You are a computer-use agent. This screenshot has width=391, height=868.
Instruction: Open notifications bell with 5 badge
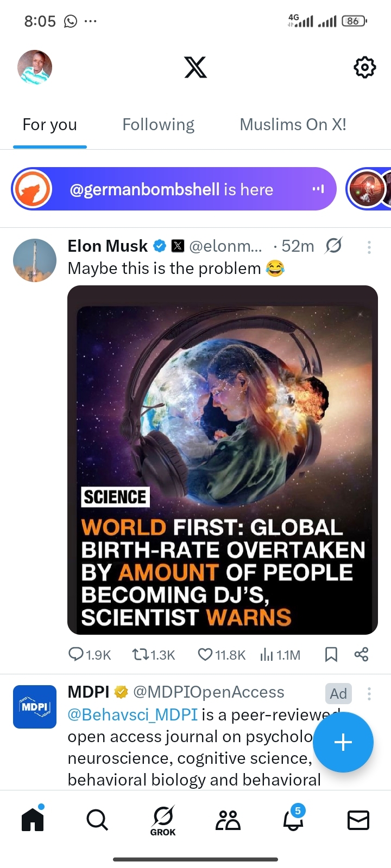pos(293,820)
